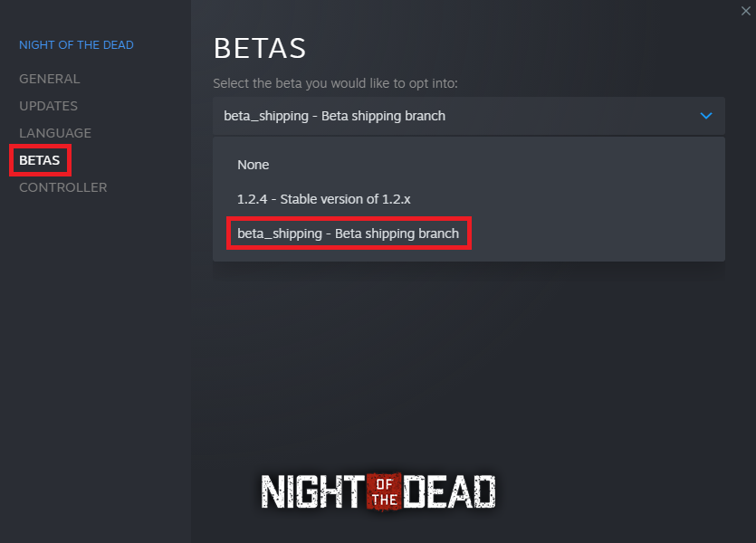Screen dimensions: 756x543
Task: Go to the Language tab
Action: click(x=55, y=133)
